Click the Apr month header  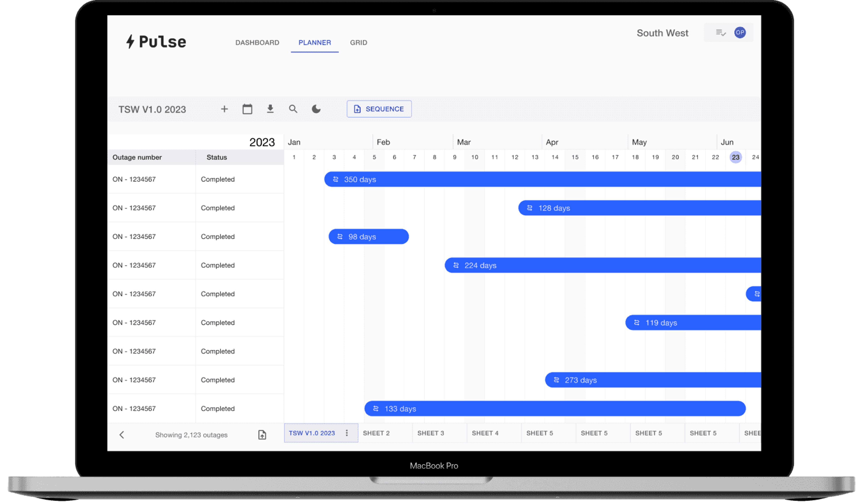point(552,142)
